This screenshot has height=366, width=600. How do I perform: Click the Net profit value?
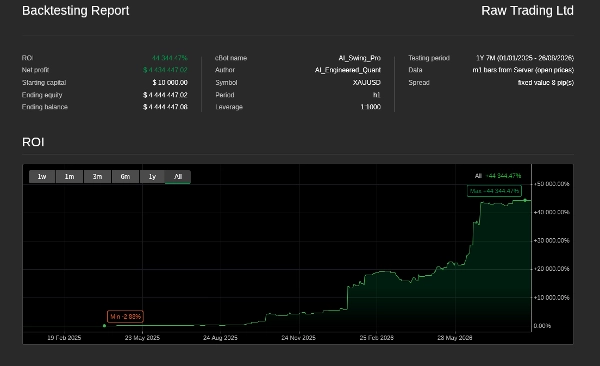pos(165,70)
